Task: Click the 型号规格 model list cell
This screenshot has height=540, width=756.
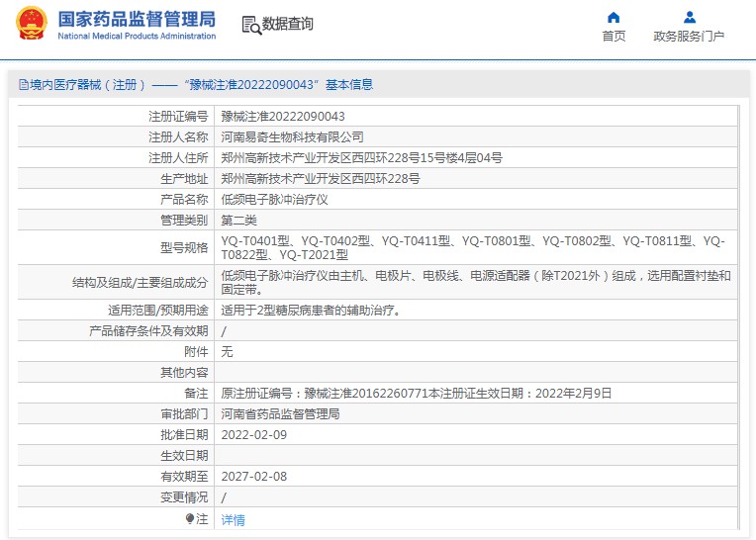Action: [x=476, y=247]
